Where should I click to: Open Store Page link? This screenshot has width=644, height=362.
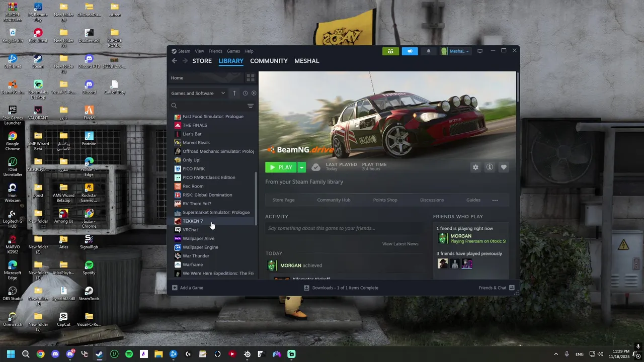pyautogui.click(x=283, y=200)
